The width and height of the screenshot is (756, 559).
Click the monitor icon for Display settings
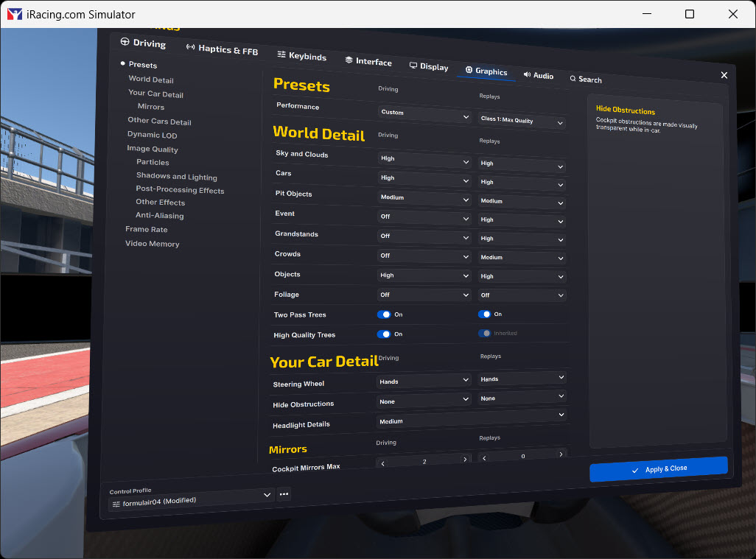413,65
